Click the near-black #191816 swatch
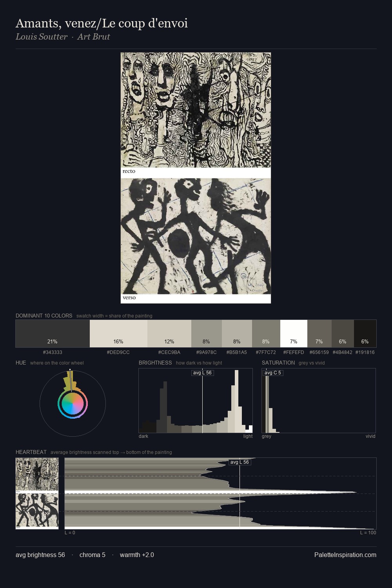This screenshot has height=588, width=392. click(365, 334)
